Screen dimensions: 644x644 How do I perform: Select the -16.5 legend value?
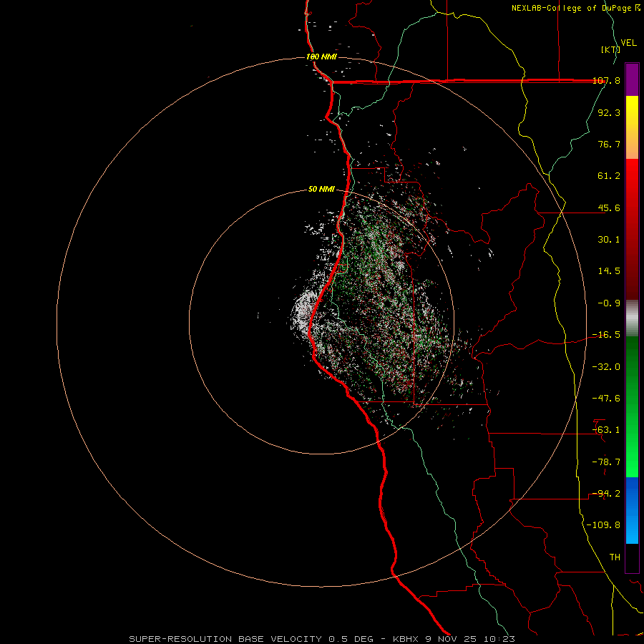pyautogui.click(x=606, y=335)
